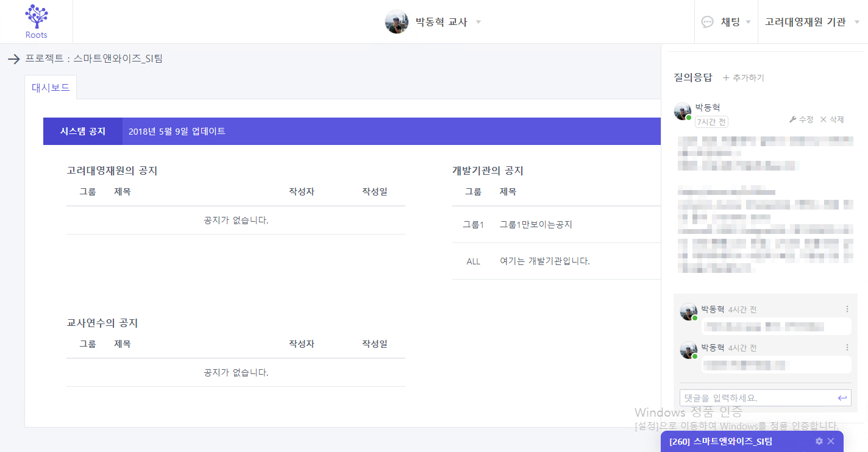
Task: Click the 시스템 공지 label
Action: click(x=83, y=131)
